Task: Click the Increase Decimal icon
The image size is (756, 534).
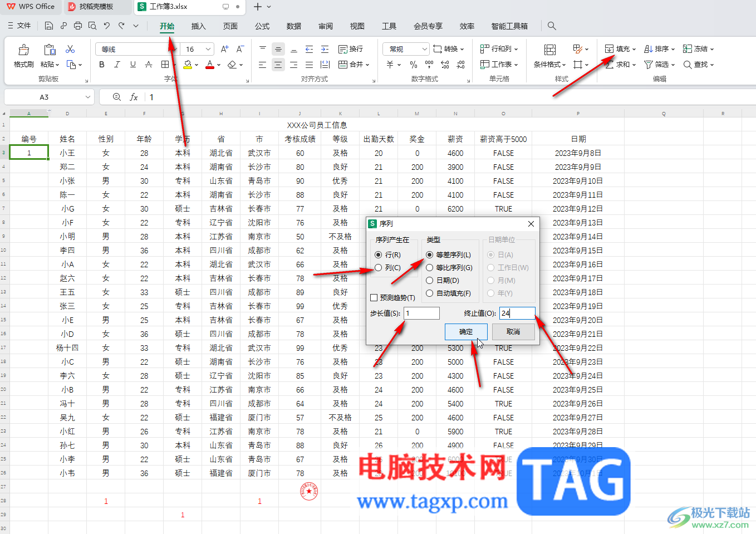Action: click(x=445, y=65)
